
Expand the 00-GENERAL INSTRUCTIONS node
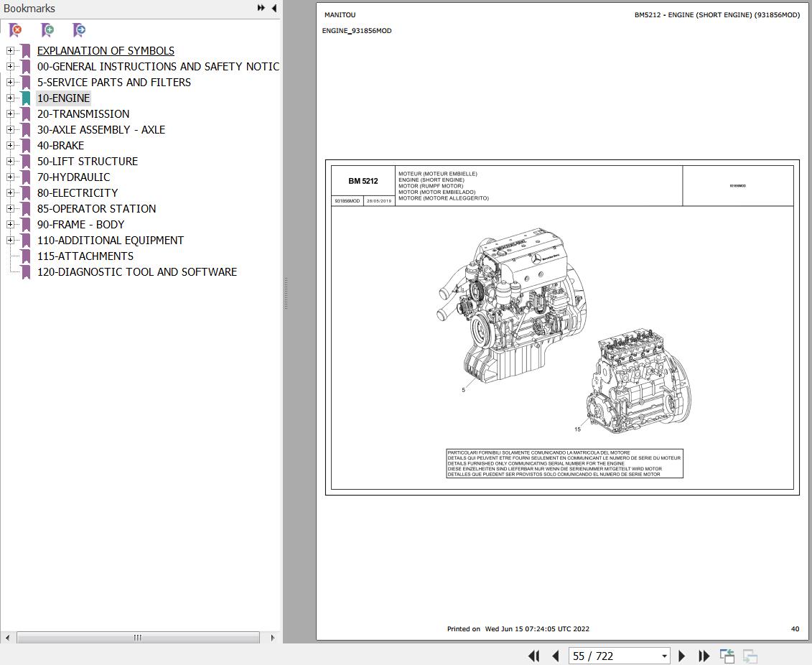(x=10, y=66)
